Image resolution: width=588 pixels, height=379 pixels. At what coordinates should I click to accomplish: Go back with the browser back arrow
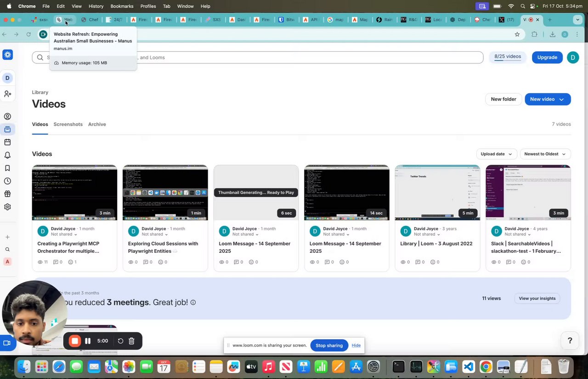click(x=5, y=34)
